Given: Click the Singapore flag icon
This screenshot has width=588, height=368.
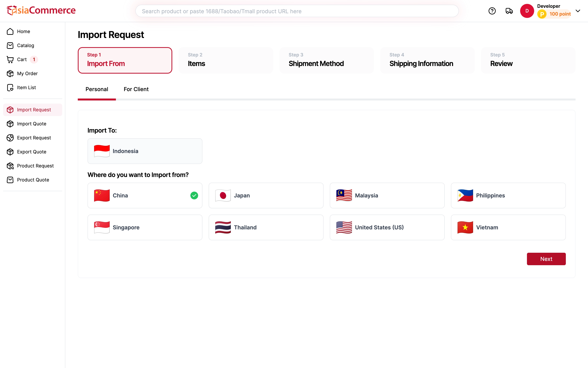Looking at the screenshot, I should 102,227.
